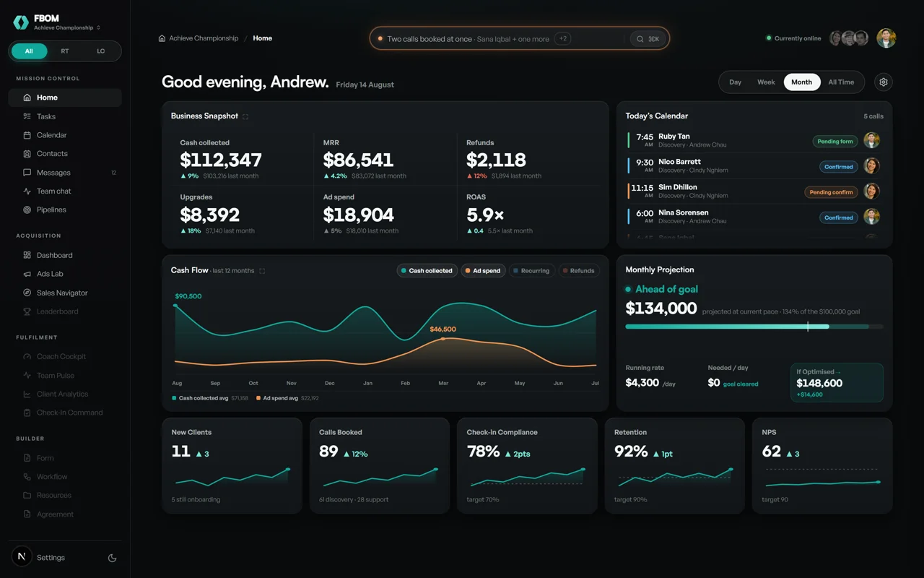Viewport: 924px width, 578px height.
Task: Switch the time range to Day
Action: [736, 82]
